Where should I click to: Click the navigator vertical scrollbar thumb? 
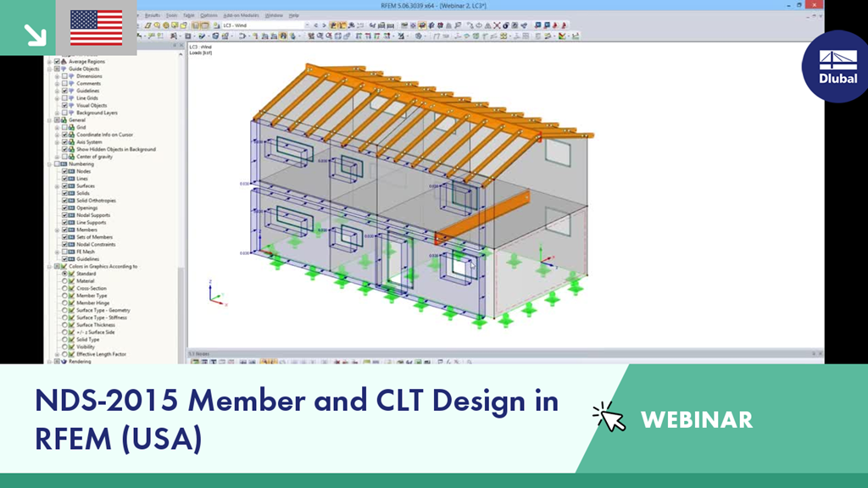(181, 315)
